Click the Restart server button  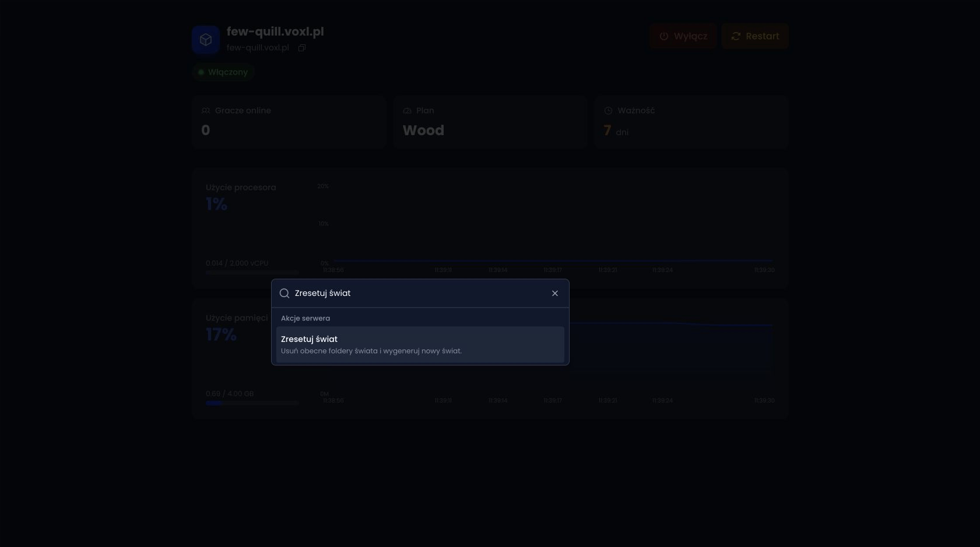755,36
